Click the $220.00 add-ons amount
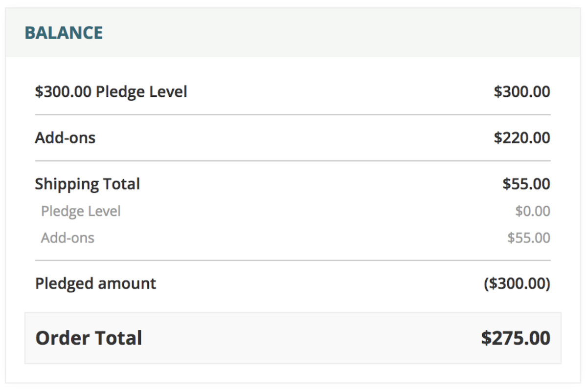This screenshot has height=392, width=587. click(x=522, y=138)
